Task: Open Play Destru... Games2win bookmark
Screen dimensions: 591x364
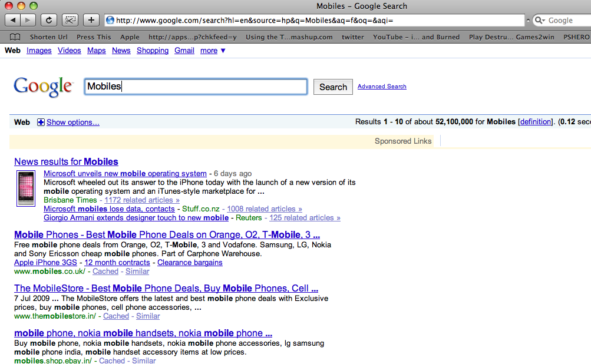Action: pyautogui.click(x=511, y=37)
